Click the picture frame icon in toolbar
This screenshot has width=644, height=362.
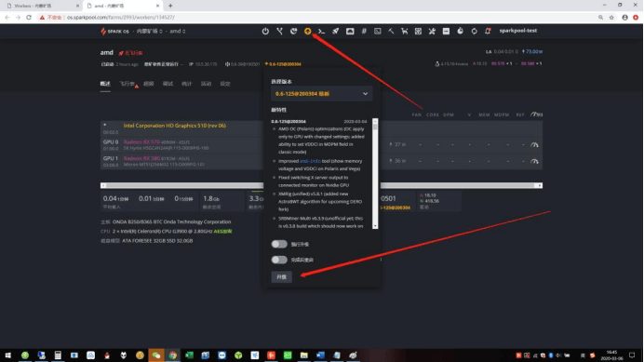pos(350,32)
